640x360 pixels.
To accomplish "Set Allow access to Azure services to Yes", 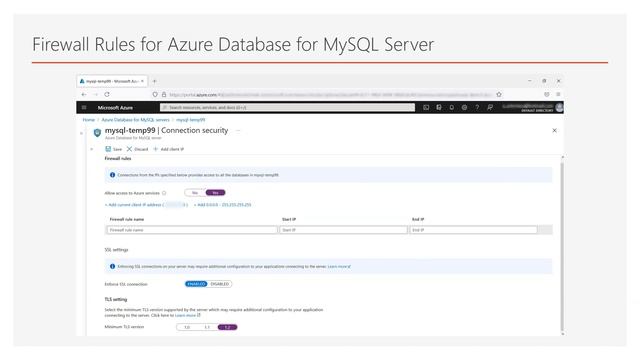I will pyautogui.click(x=216, y=193).
